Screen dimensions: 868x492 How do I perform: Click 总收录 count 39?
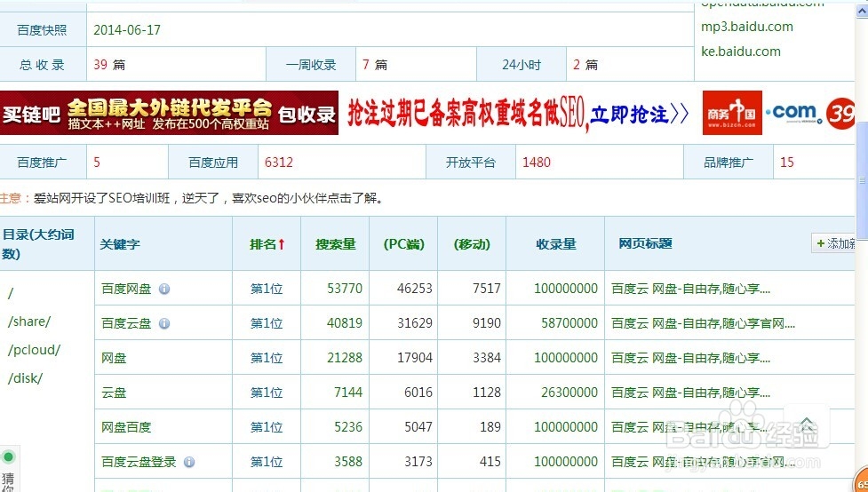[100, 65]
